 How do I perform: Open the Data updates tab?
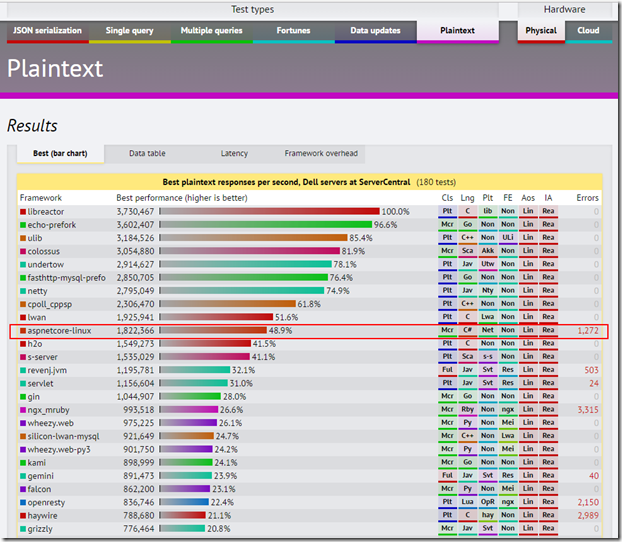tap(375, 31)
